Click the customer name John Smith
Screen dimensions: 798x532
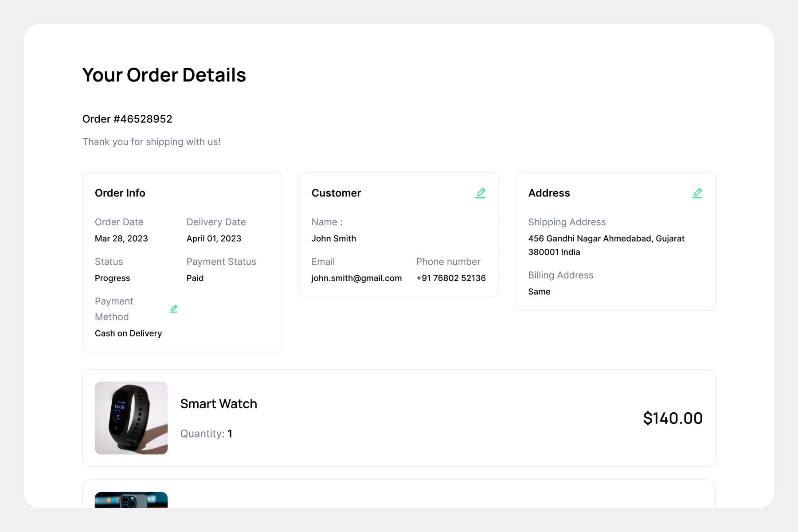point(333,239)
